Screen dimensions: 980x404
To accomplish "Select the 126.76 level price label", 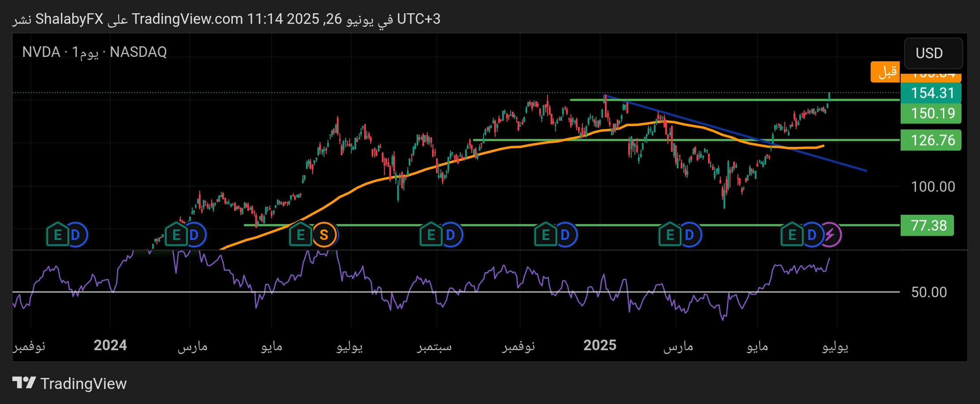I will coord(931,140).
